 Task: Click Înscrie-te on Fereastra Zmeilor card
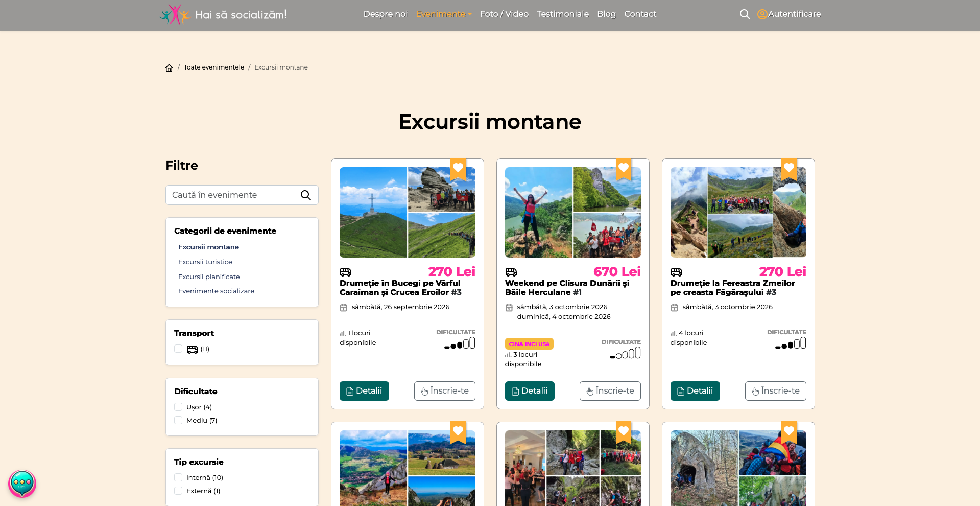pyautogui.click(x=776, y=391)
